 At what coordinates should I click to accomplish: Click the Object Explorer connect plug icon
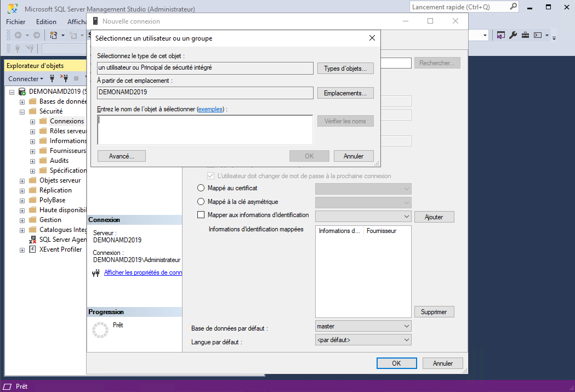[52, 79]
